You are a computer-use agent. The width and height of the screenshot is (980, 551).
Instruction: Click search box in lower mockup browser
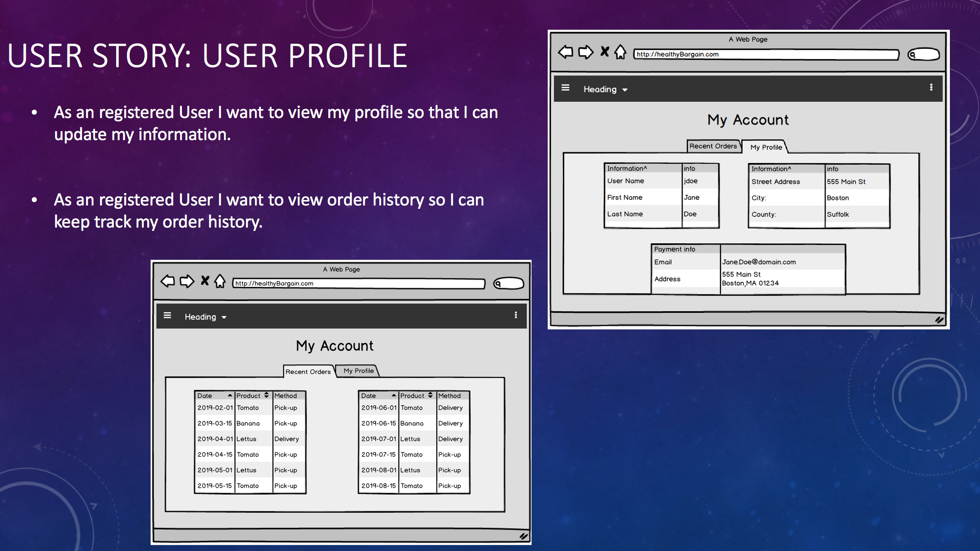(509, 283)
